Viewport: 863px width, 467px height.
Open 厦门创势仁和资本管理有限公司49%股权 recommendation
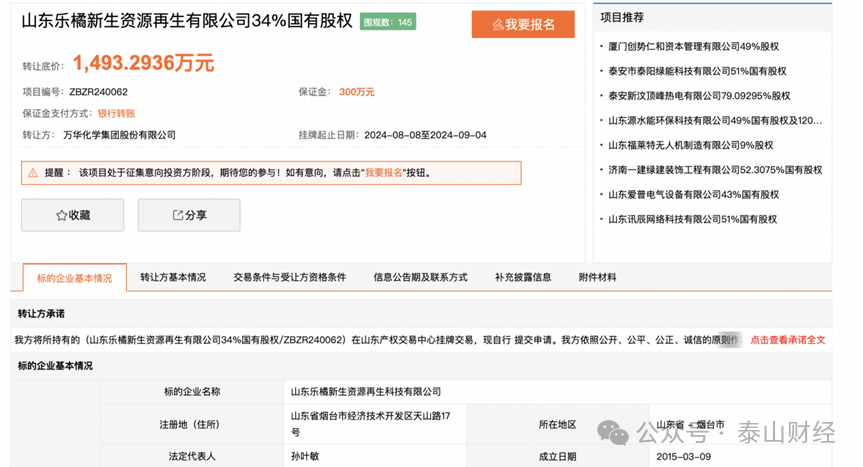point(693,46)
